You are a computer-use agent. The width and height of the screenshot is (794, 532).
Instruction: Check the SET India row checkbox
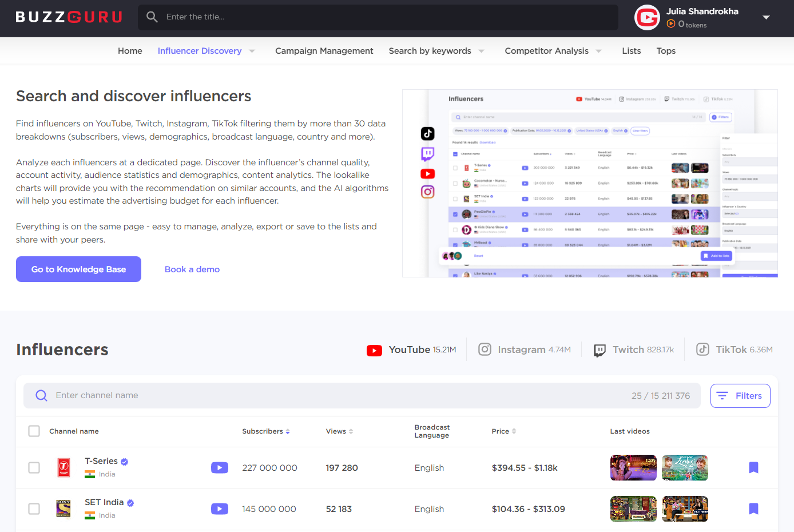pyautogui.click(x=34, y=509)
